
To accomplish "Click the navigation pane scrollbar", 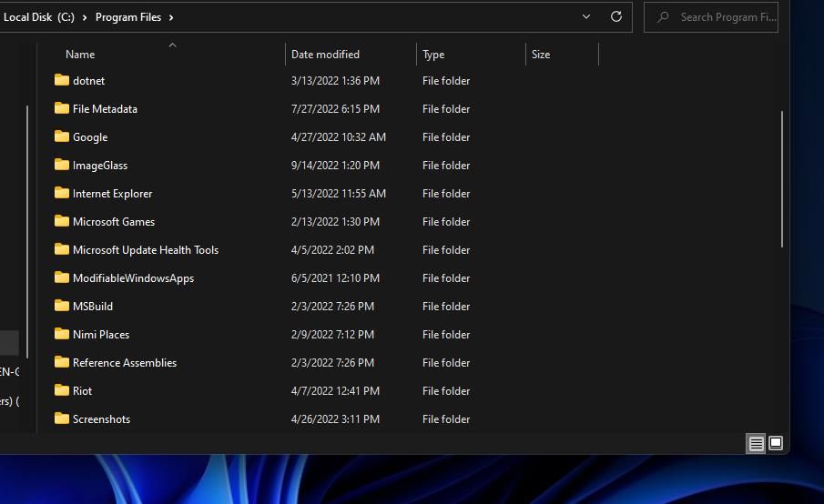I will (26, 231).
